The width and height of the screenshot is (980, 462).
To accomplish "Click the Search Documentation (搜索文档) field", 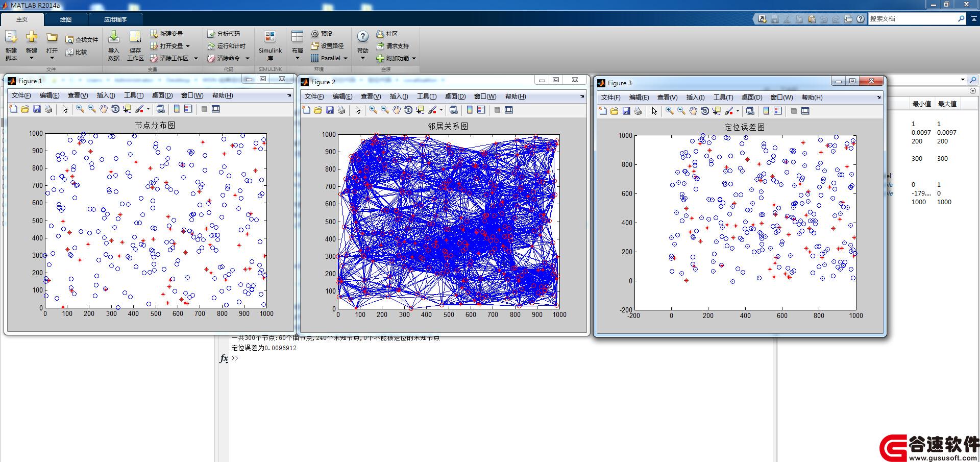I will click(912, 19).
